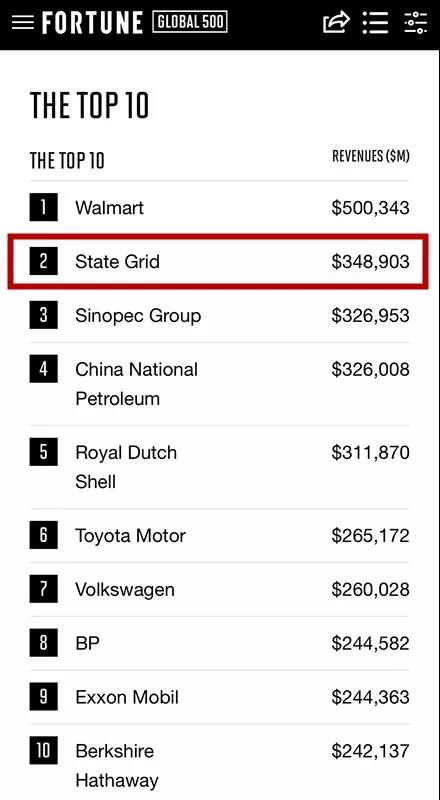
Task: Open the Walmart company entry
Action: point(109,208)
